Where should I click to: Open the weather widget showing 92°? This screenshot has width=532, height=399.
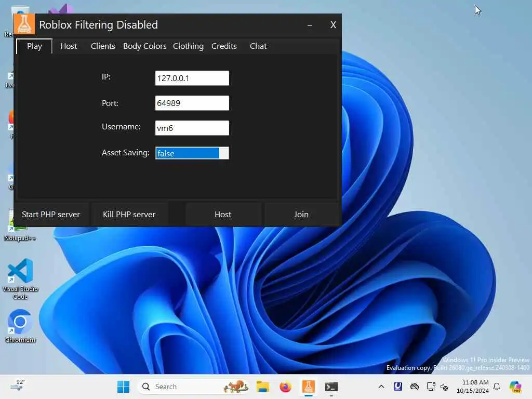[18, 385]
